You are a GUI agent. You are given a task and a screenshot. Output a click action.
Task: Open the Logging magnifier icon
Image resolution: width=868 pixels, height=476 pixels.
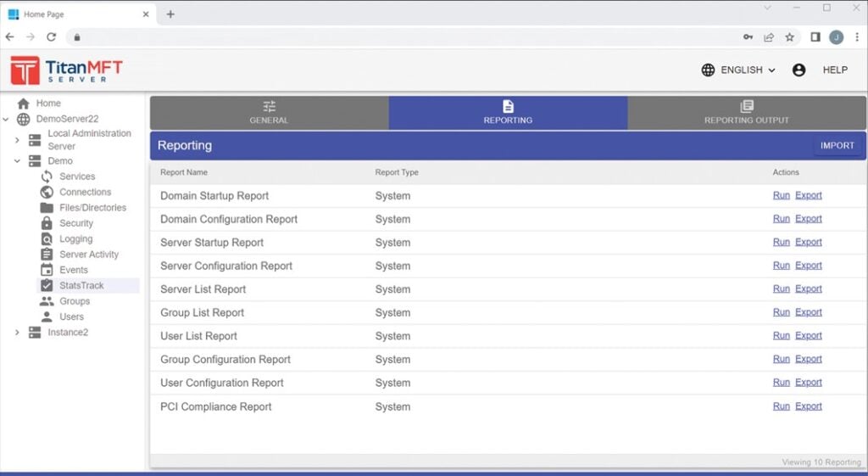click(47, 238)
